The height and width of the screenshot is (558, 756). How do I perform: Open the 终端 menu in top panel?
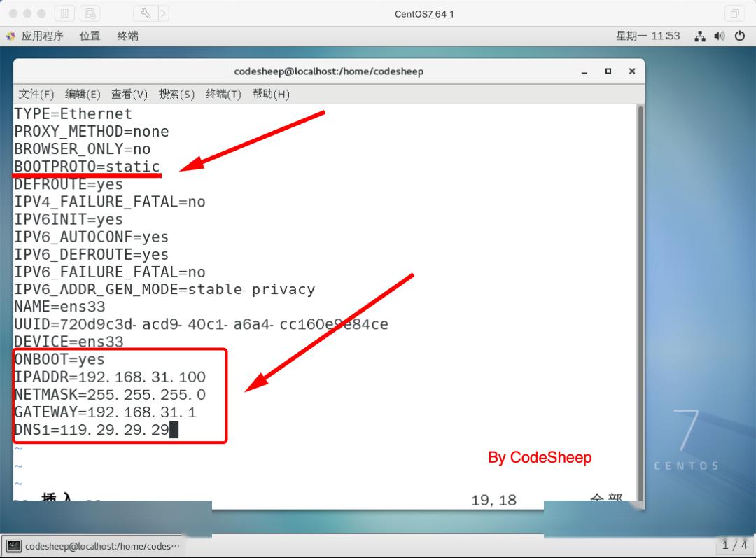tap(128, 36)
